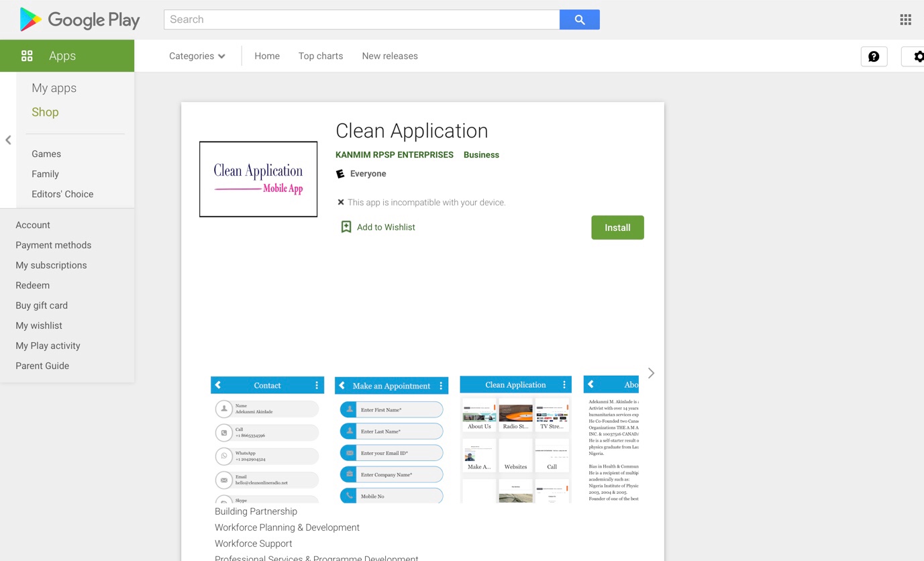Image resolution: width=924 pixels, height=561 pixels.
Task: Click the Add to Wishlist bookmark icon
Action: click(x=346, y=227)
